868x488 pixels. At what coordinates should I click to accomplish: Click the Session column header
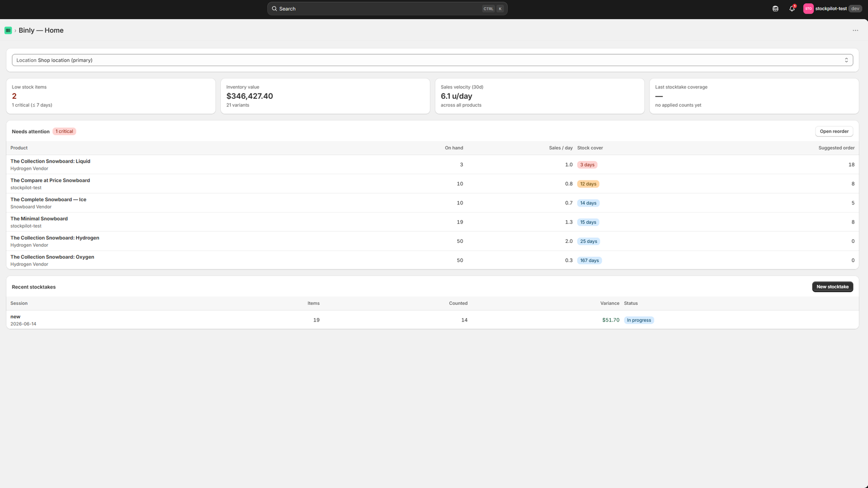click(19, 304)
